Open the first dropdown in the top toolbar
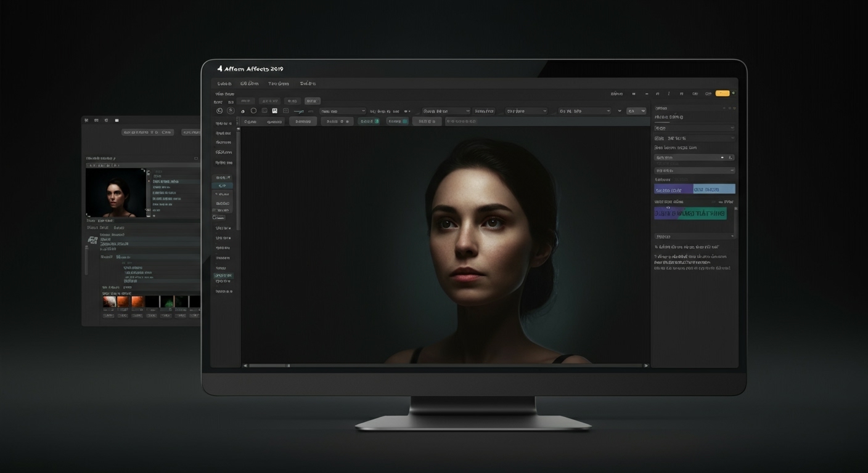 pos(343,111)
